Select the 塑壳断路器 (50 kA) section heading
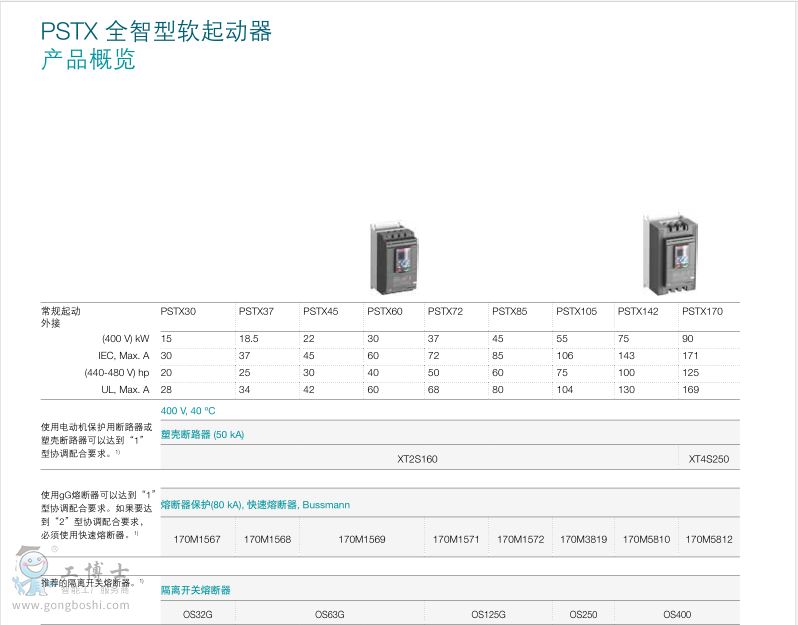 pyautogui.click(x=203, y=434)
